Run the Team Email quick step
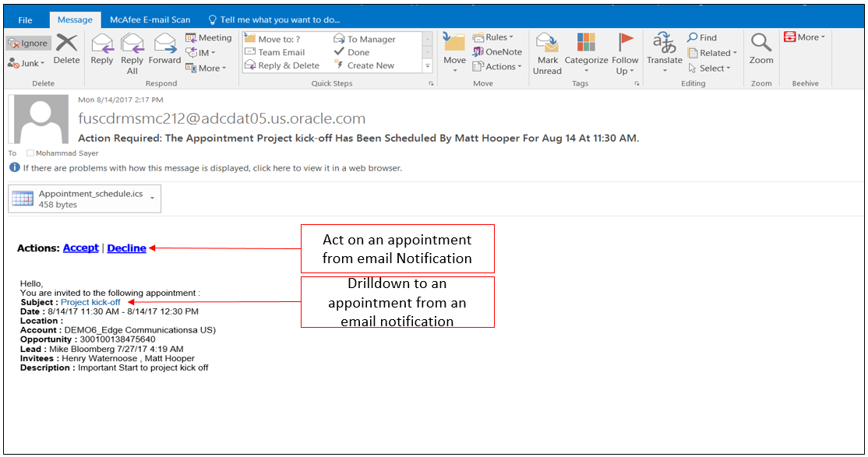The height and width of the screenshot is (457, 868). coord(274,52)
